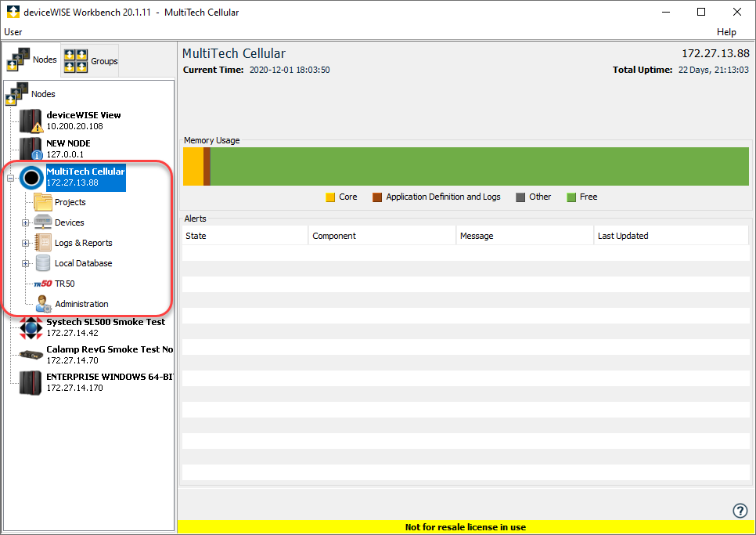Viewport: 756px width, 535px height.
Task: Click the MultiTech Cellular round node icon
Action: [32, 178]
